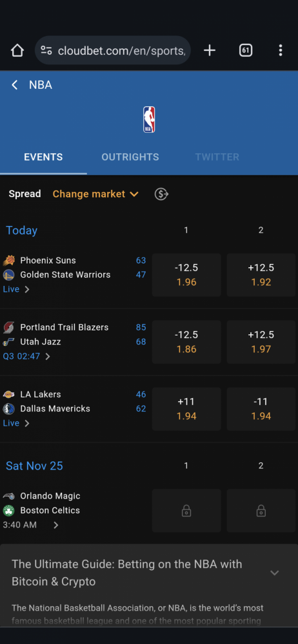The height and width of the screenshot is (644, 298).
Task: Bet Utah Jazz +12.5 at 1.97
Action: pyautogui.click(x=261, y=342)
